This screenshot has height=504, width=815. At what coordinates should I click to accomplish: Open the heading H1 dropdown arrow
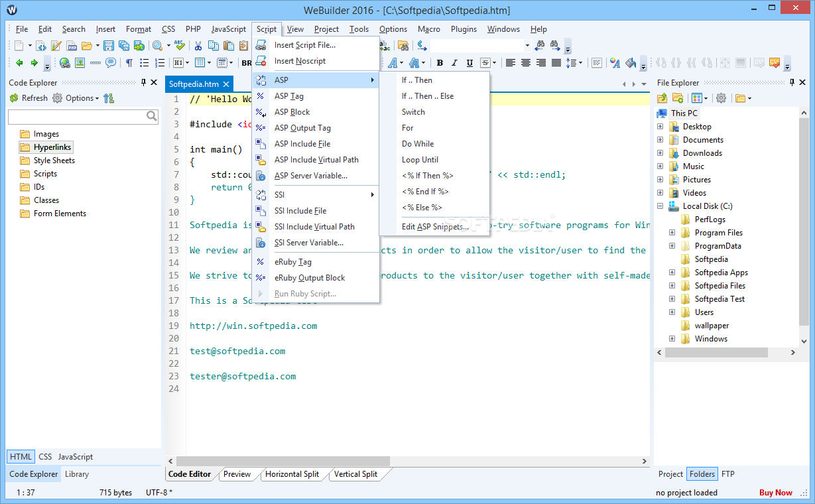(x=186, y=63)
